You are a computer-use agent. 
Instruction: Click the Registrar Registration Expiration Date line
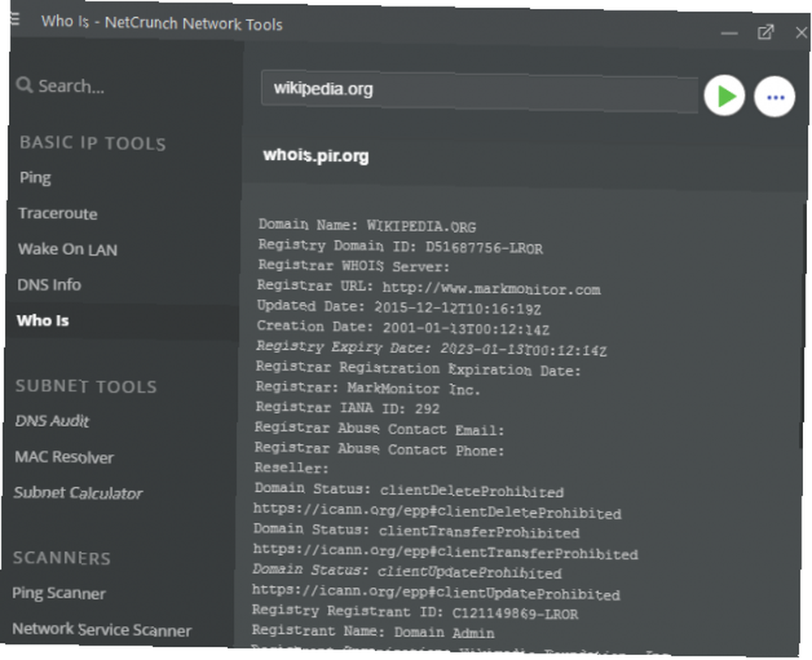click(418, 369)
